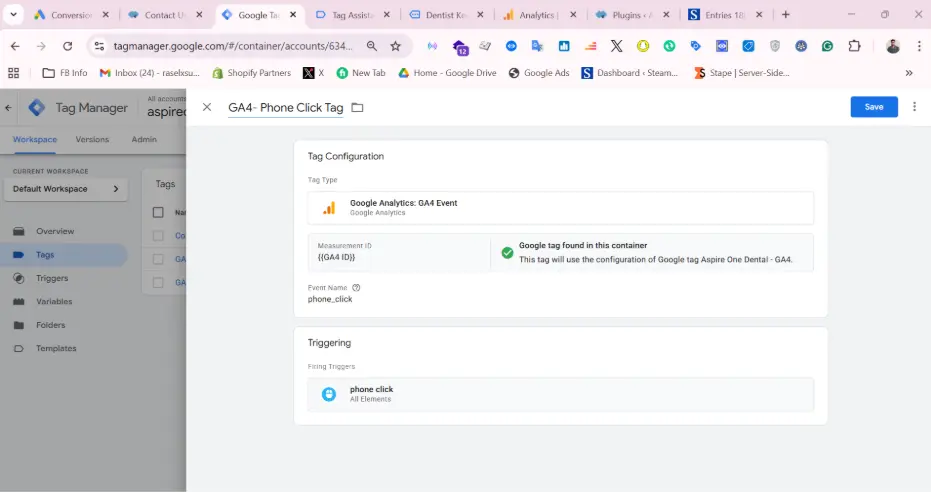Open the phone click firing trigger

[560, 394]
